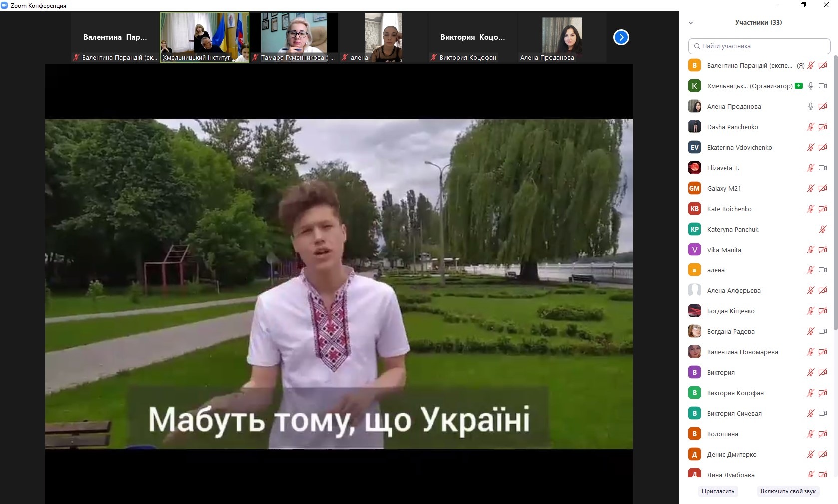Screen dimensions: 838x504
Task: Toggle own camera in Валентина Парандій row
Action: [x=823, y=65]
